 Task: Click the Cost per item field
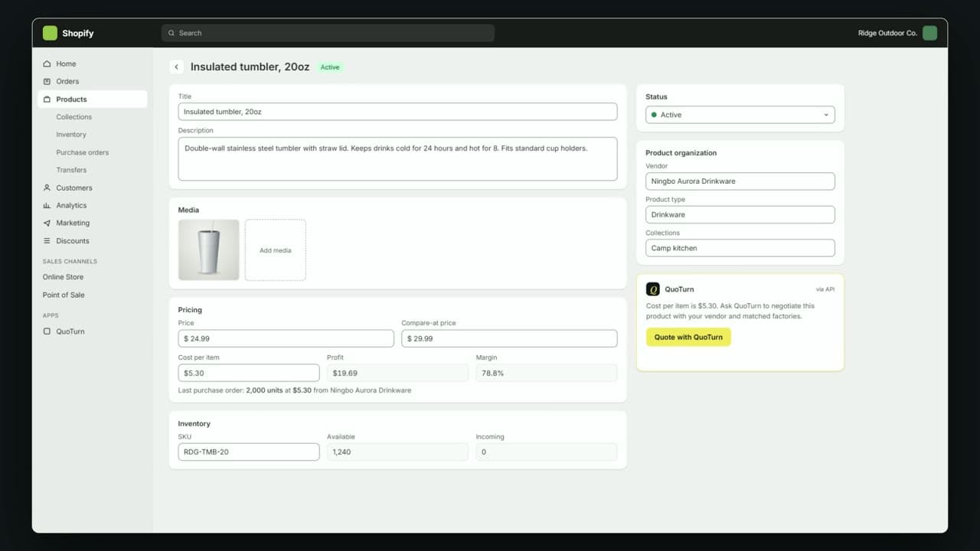coord(249,373)
